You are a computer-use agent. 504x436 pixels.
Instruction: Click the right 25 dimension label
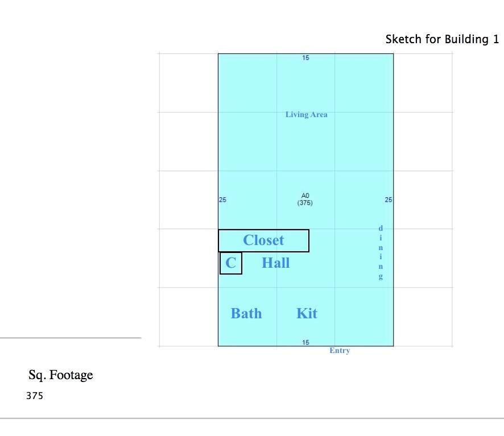(x=389, y=200)
